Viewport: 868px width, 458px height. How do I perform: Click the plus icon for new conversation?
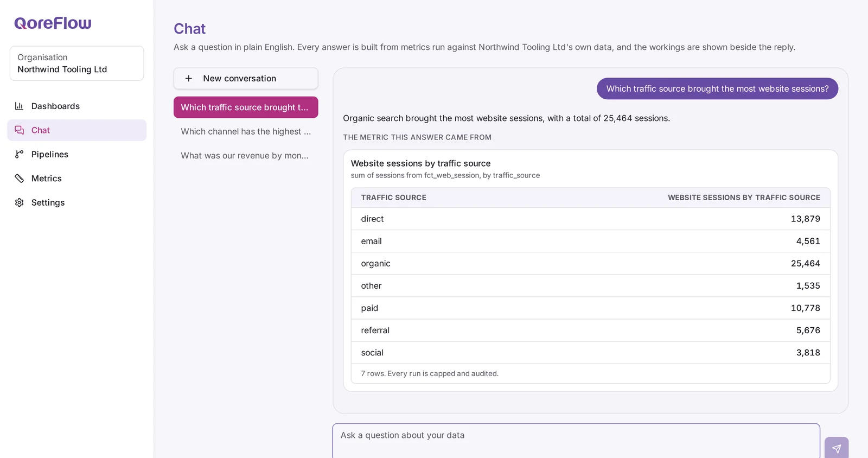(x=189, y=78)
